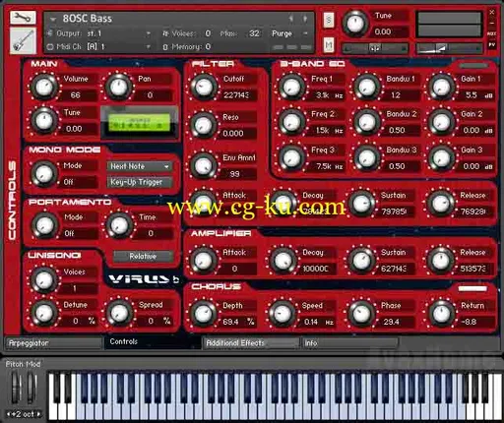The width and height of the screenshot is (504, 423).
Task: Solo the instrument with S button
Action: (329, 20)
